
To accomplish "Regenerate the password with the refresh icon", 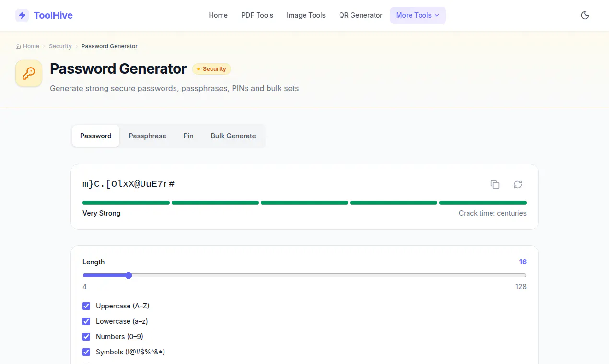I will [518, 184].
